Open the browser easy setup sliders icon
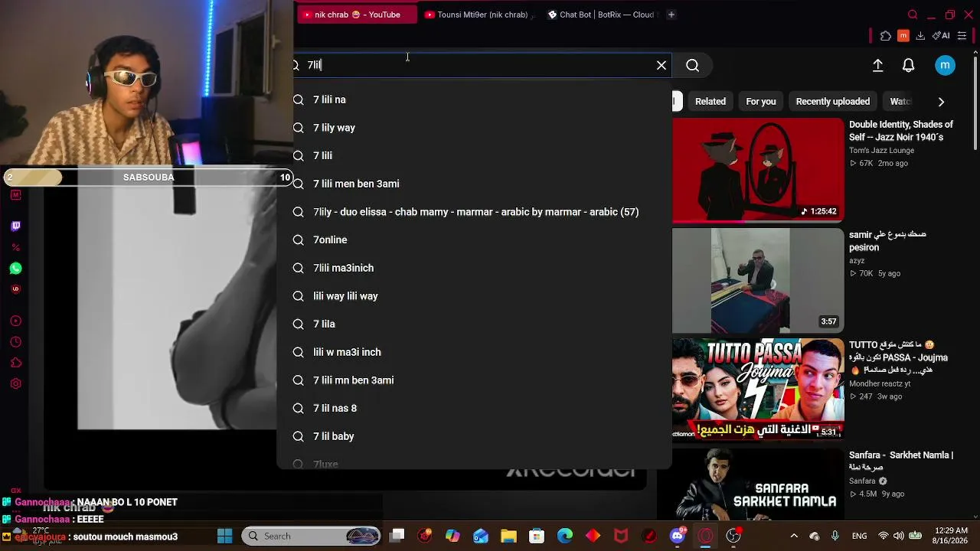This screenshot has height=551, width=980. [x=962, y=36]
